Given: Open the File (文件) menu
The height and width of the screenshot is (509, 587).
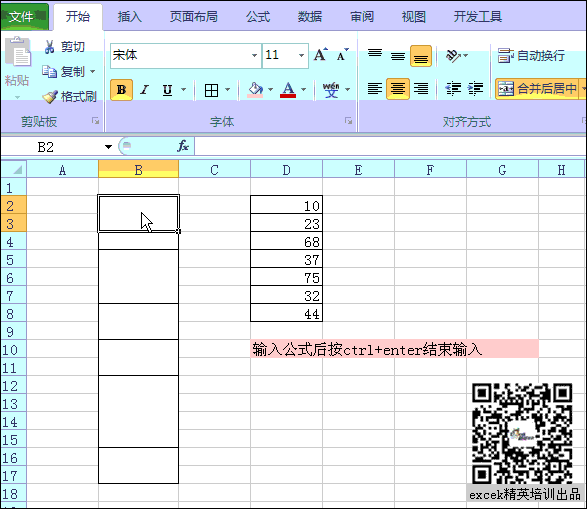Looking at the screenshot, I should pyautogui.click(x=25, y=16).
